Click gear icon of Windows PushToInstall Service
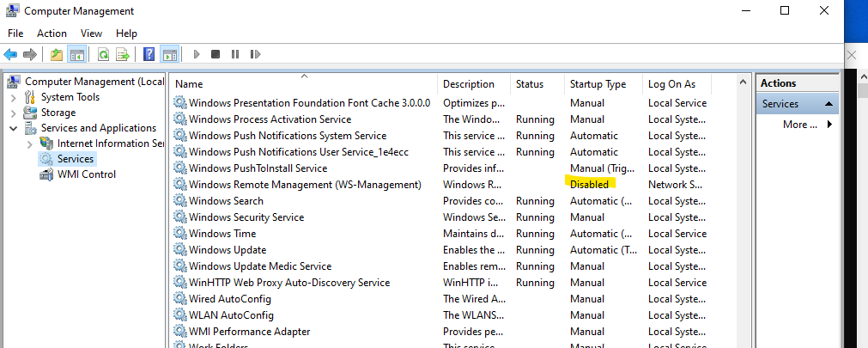The width and height of the screenshot is (868, 348). tap(180, 168)
